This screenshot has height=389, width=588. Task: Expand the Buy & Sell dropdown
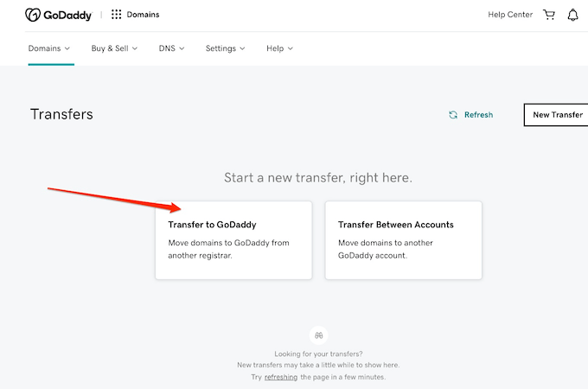pyautogui.click(x=114, y=48)
